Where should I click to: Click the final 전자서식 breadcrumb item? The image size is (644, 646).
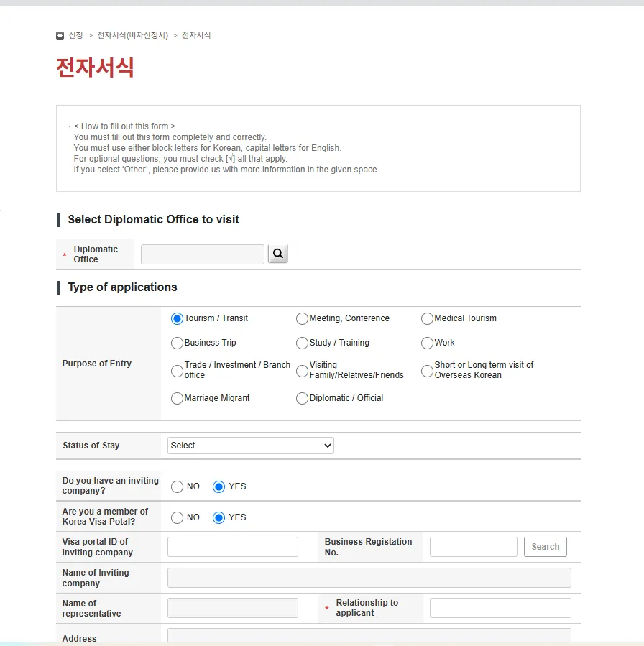(196, 35)
